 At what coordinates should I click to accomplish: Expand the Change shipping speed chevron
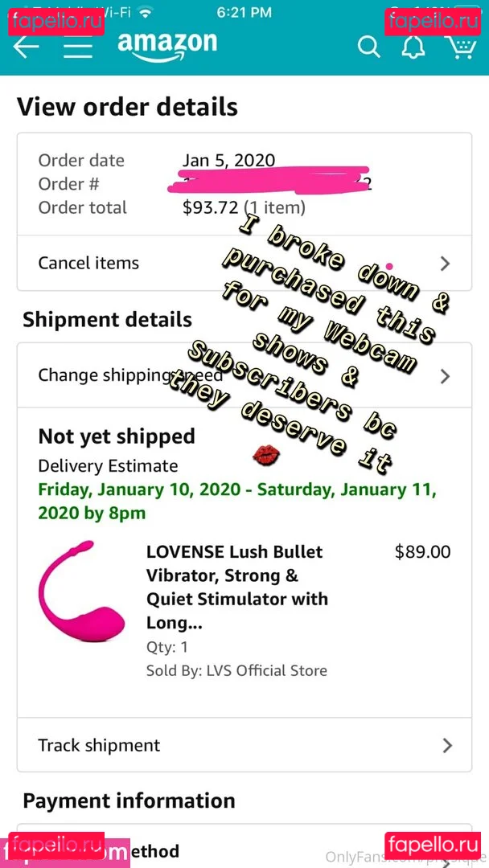[x=446, y=376]
